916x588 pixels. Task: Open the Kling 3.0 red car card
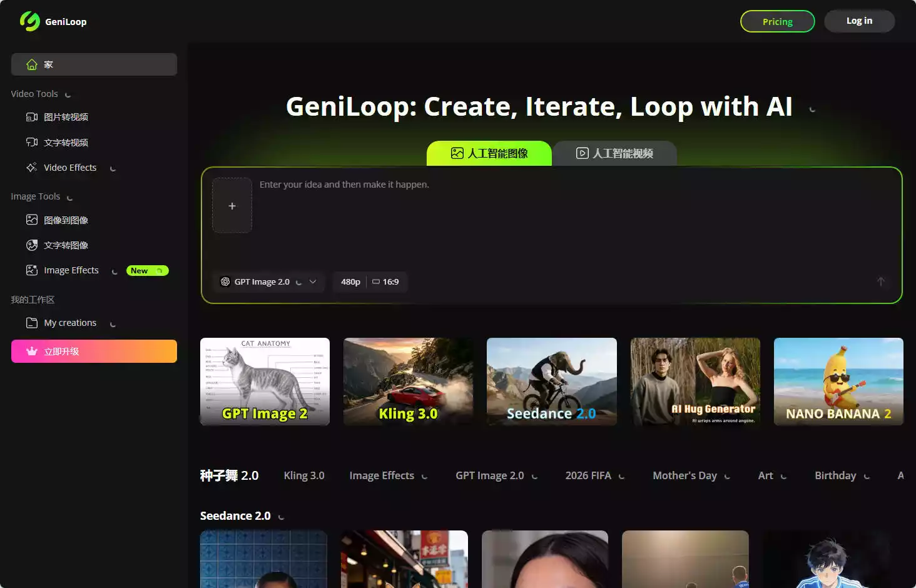[x=409, y=382]
